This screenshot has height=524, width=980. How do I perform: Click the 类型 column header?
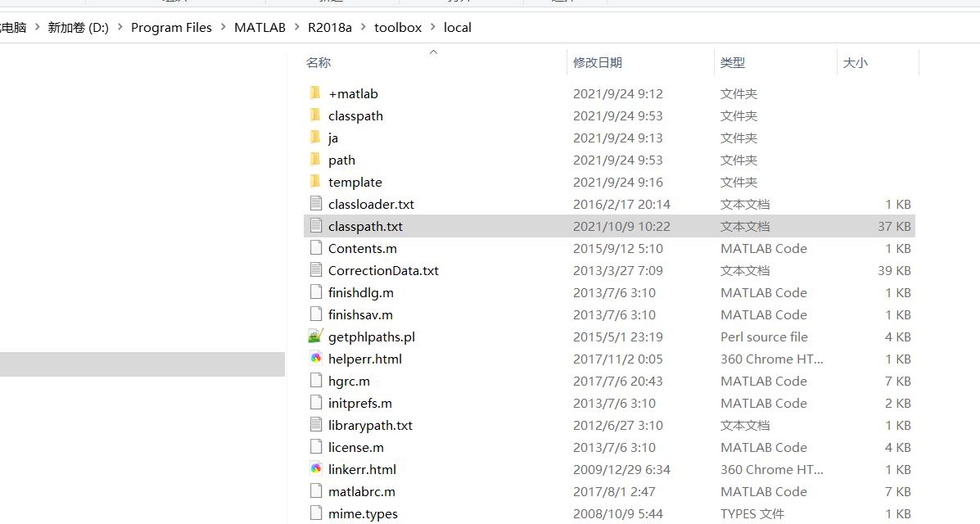732,62
